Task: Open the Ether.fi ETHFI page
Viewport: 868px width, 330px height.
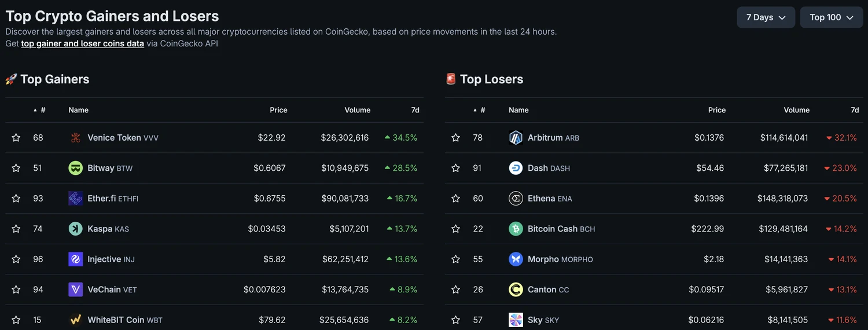Action: [113, 199]
